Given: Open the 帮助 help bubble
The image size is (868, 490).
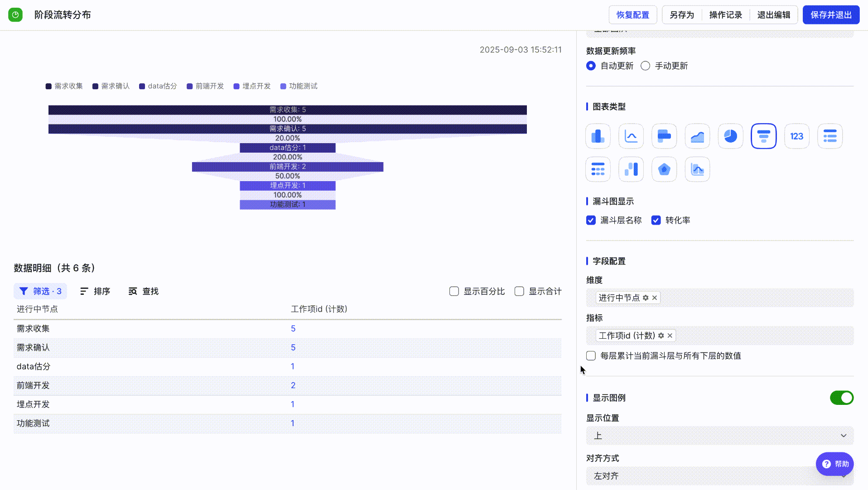Looking at the screenshot, I should (834, 464).
